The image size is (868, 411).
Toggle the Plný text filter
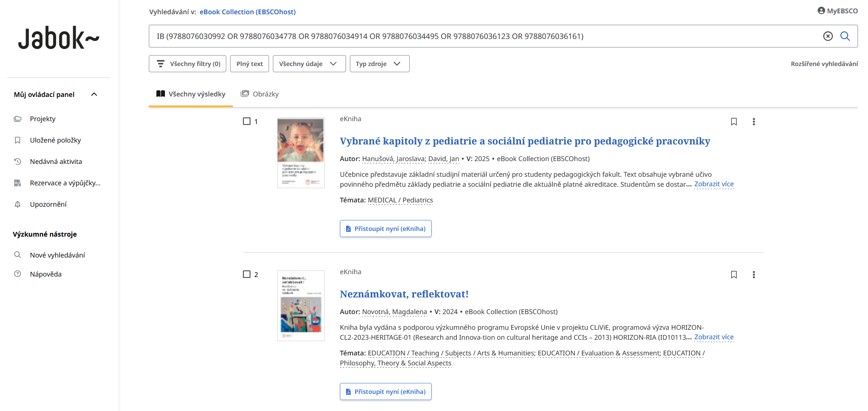250,64
